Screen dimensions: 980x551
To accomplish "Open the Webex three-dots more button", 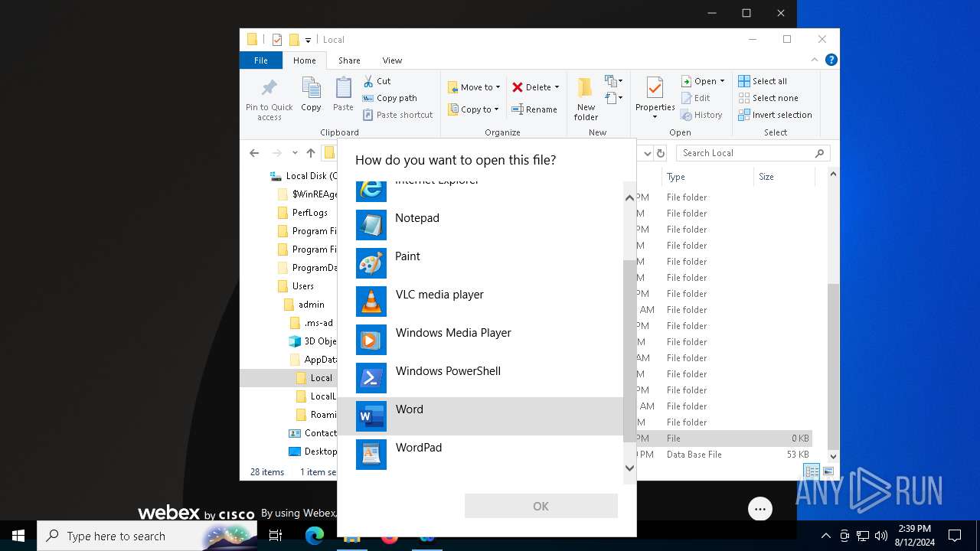I will 760,509.
